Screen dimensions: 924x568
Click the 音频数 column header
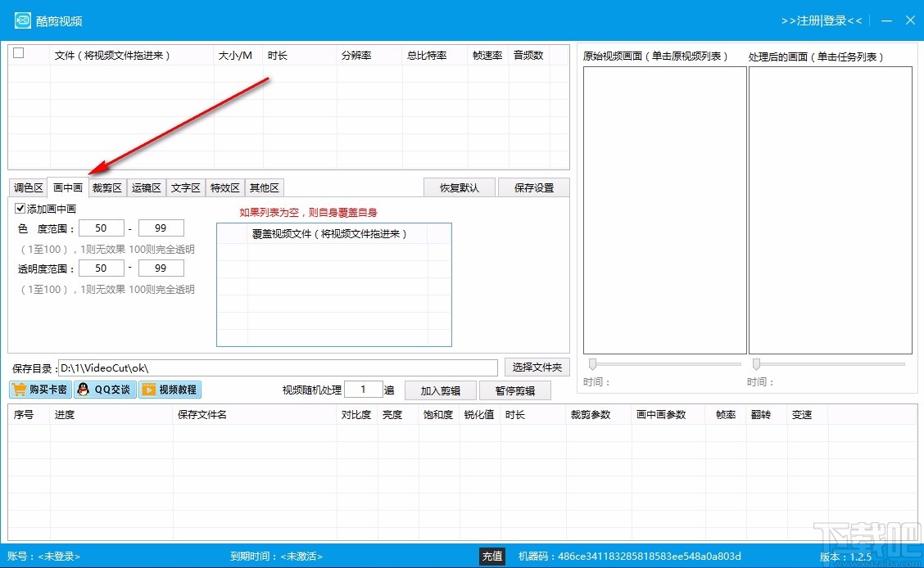(529, 56)
